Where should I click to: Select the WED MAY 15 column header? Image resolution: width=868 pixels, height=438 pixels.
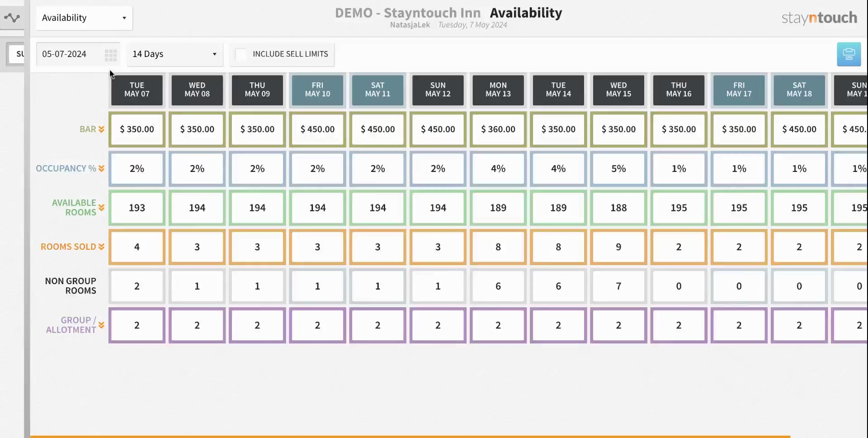(x=618, y=90)
